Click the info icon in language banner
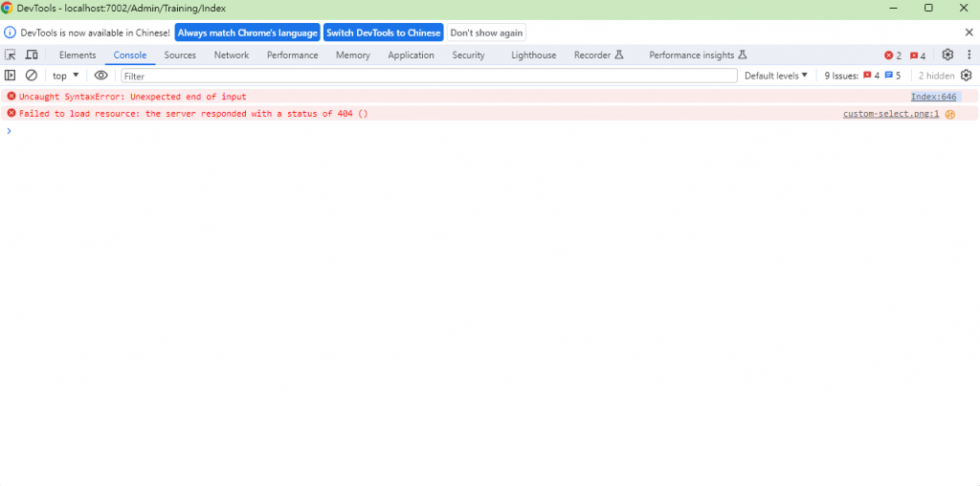Image resolution: width=980 pixels, height=486 pixels. click(10, 33)
